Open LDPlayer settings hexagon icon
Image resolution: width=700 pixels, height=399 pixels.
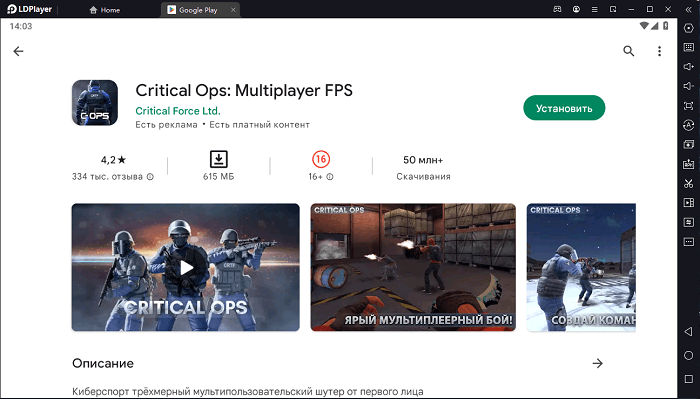click(x=689, y=28)
